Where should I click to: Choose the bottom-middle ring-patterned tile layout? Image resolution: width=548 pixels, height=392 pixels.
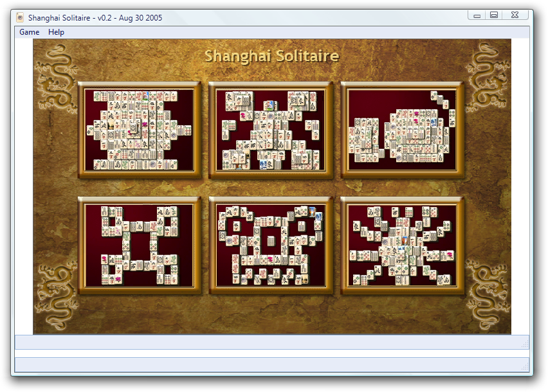[x=271, y=245]
